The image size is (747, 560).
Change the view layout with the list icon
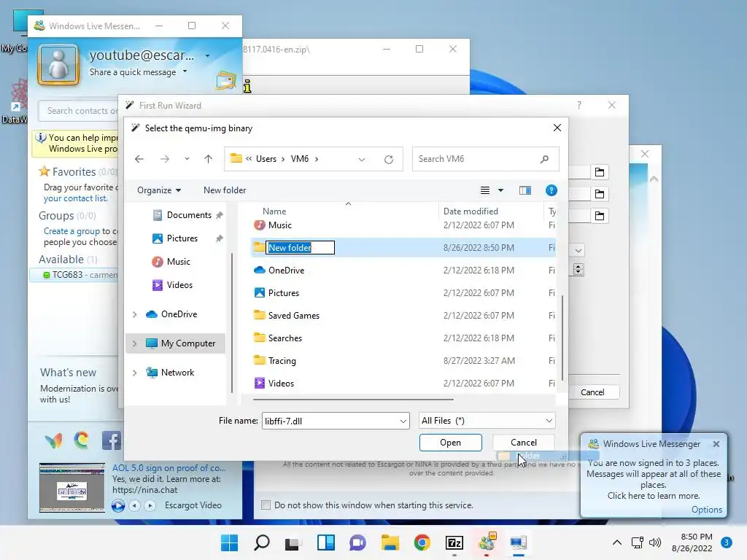[x=485, y=190]
